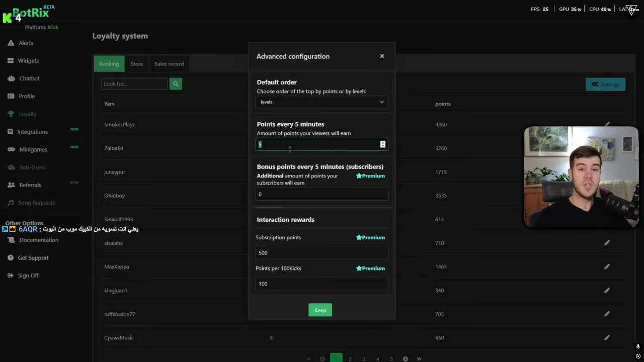Screen dimensions: 644x362
Task: Close the Advanced configuration dialog
Action: pyautogui.click(x=382, y=56)
